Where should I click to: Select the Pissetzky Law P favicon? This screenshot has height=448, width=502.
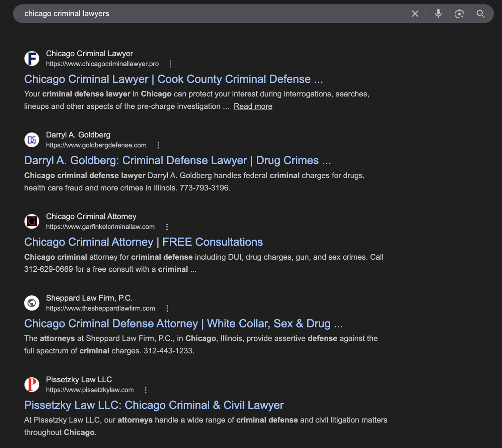tap(32, 384)
